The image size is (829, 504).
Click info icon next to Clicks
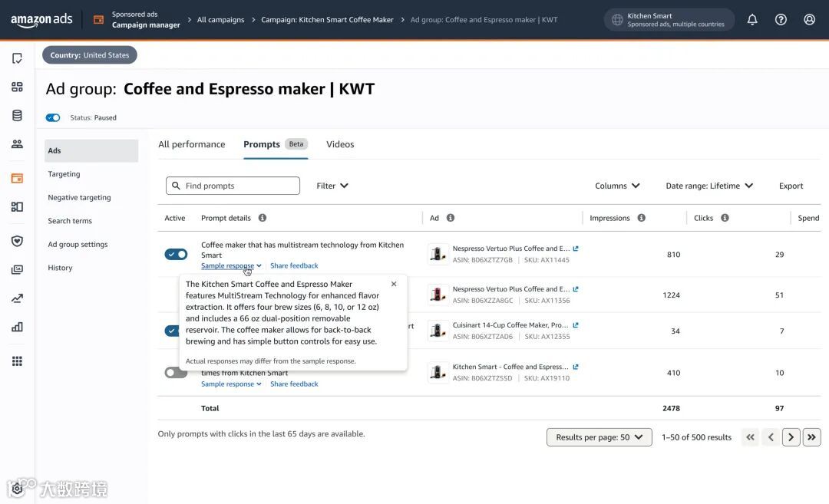coord(725,218)
